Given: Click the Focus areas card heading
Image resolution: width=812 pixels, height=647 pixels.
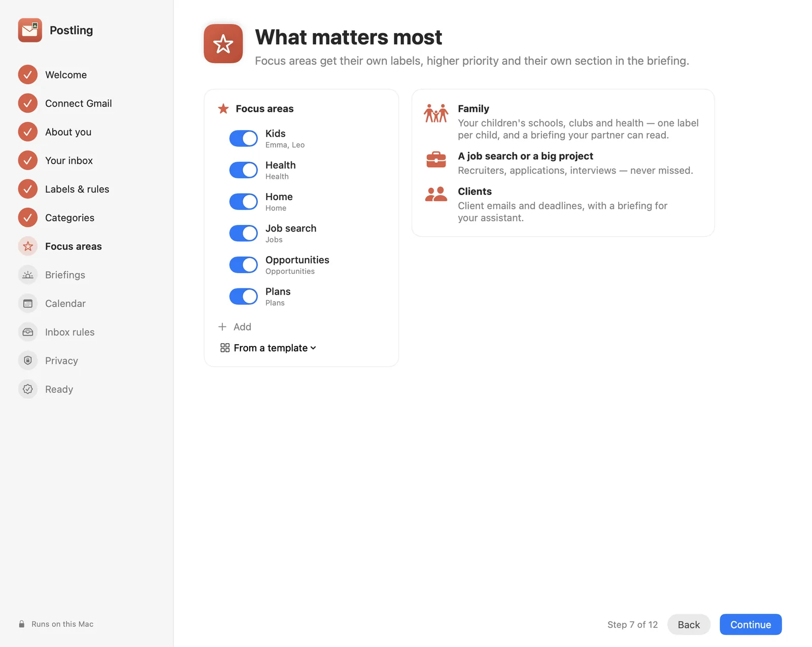Looking at the screenshot, I should point(264,109).
